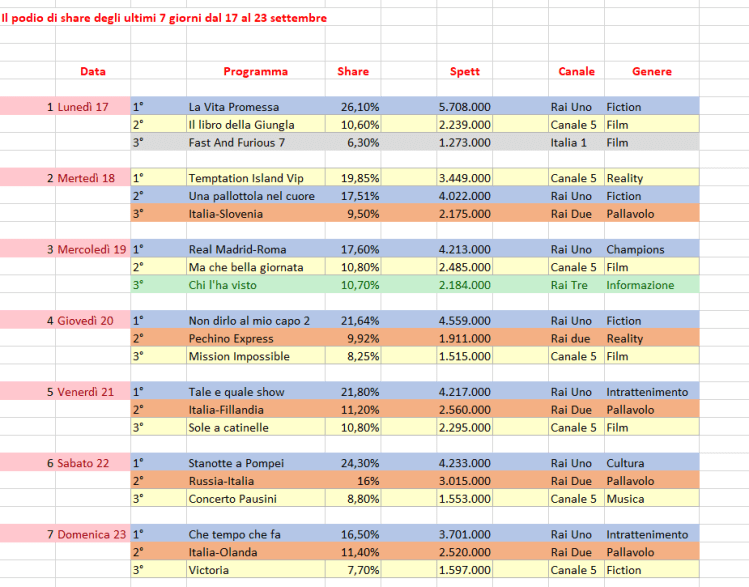Screen dimensions: 749x587
Task: Select the 26,10% share value
Action: pos(360,107)
